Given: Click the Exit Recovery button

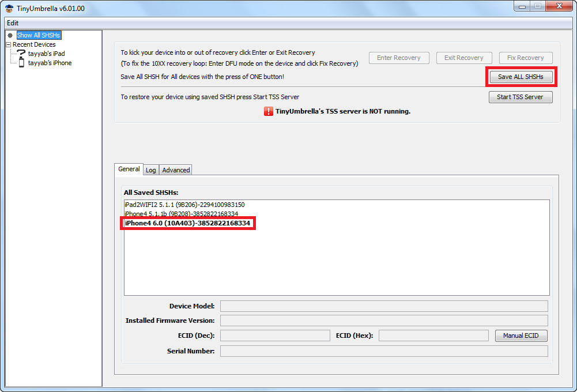Looking at the screenshot, I should click(x=463, y=58).
